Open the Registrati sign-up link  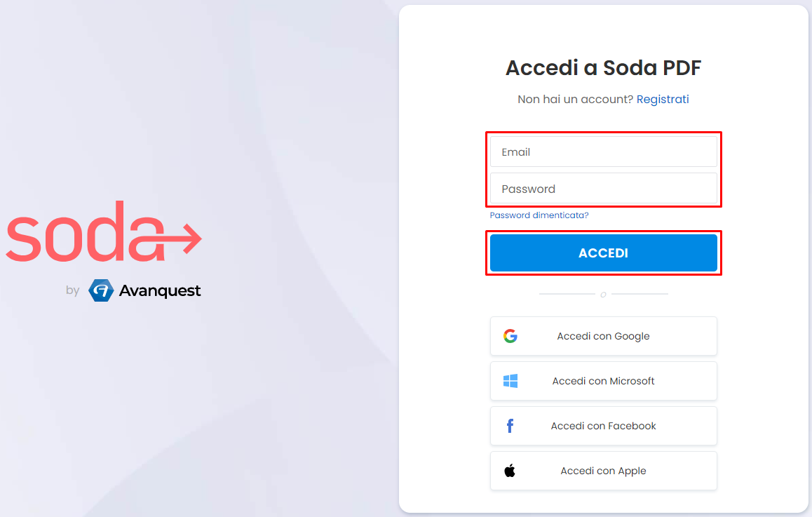663,100
